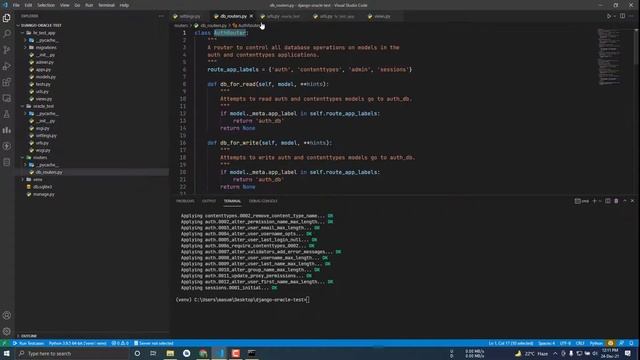Viewport: 640px width, 360px height.
Task: Click Server not selected in status bar
Action: coord(154,343)
